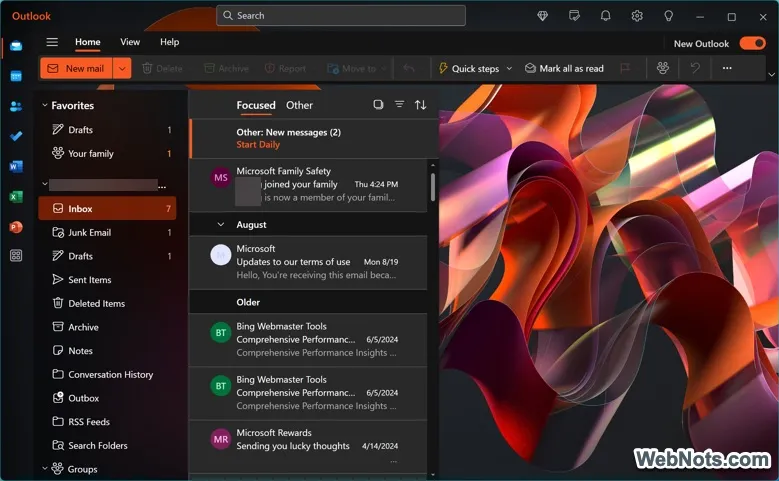
Task: Switch to the View ribbon tab
Action: coord(130,42)
